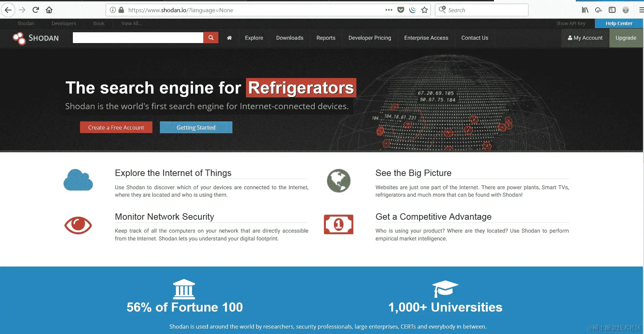
Task: Click the Getting Started button
Action: (x=196, y=127)
